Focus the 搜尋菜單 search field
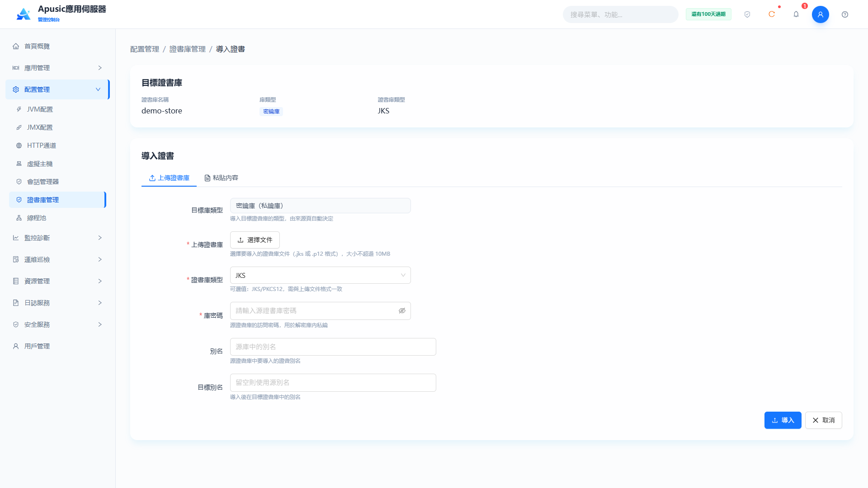This screenshot has height=488, width=868. pyautogui.click(x=620, y=14)
